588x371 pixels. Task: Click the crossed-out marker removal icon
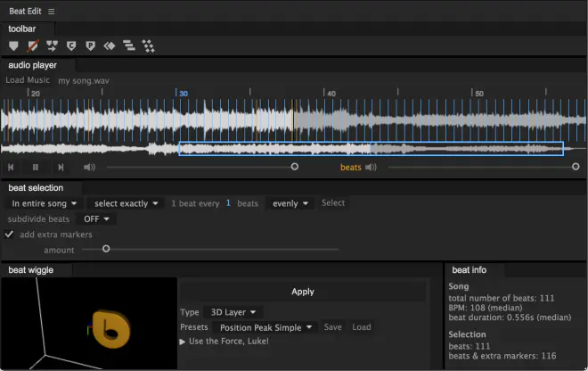coord(33,45)
